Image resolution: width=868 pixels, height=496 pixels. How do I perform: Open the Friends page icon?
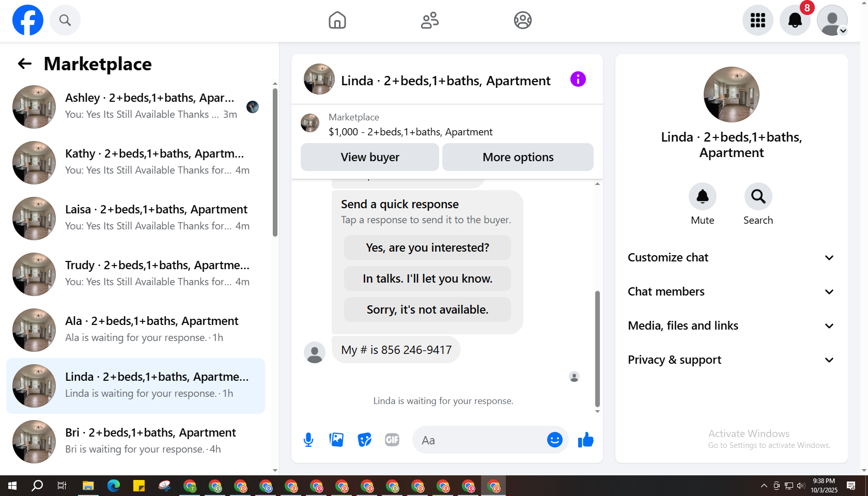[x=430, y=20]
